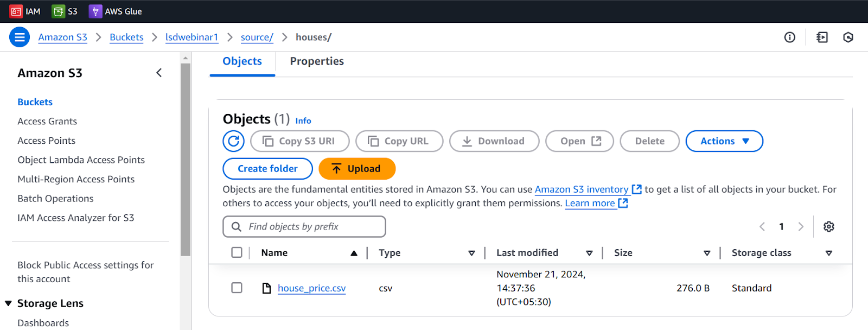
Task: Click the hexagon settings icon in header
Action: 848,37
